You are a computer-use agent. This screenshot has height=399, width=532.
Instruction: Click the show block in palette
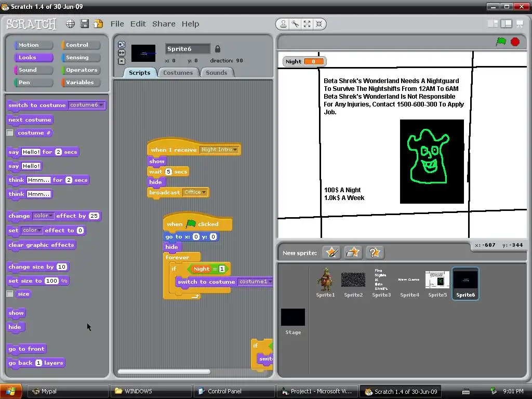coord(16,313)
